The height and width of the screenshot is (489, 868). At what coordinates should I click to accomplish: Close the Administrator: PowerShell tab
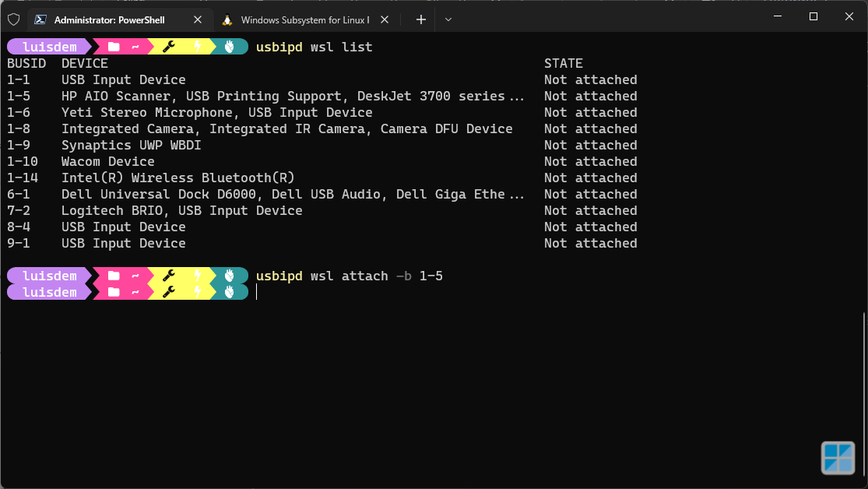[198, 20]
